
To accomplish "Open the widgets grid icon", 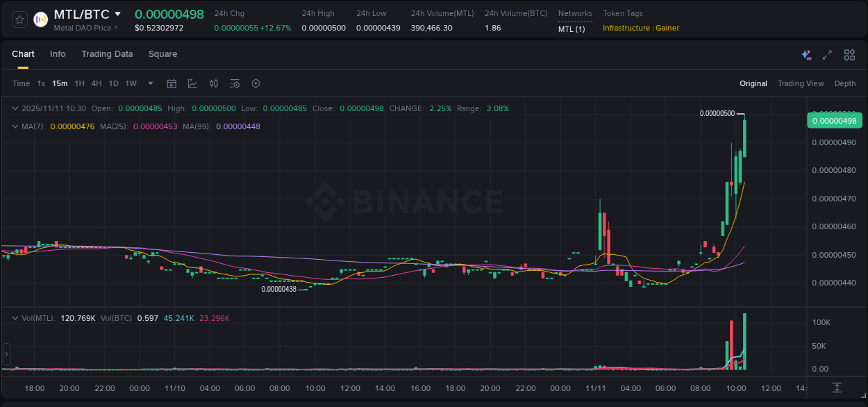I will tap(849, 54).
